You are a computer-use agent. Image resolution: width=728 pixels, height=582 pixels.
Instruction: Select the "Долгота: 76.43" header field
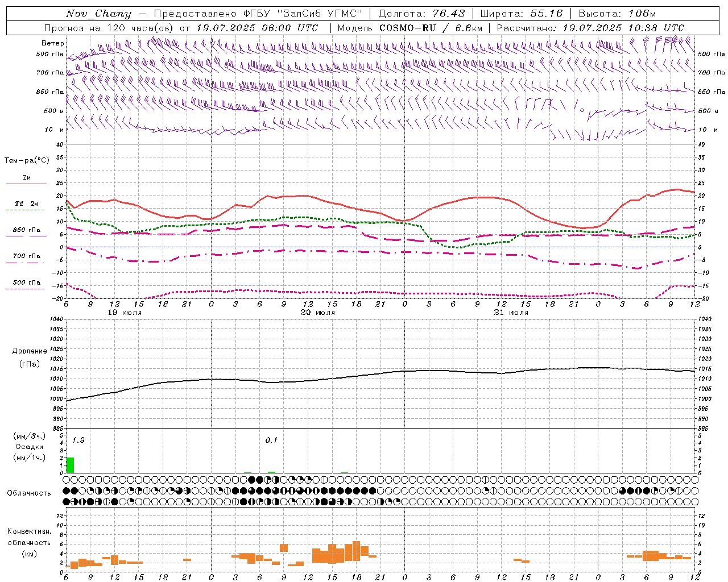pos(421,14)
